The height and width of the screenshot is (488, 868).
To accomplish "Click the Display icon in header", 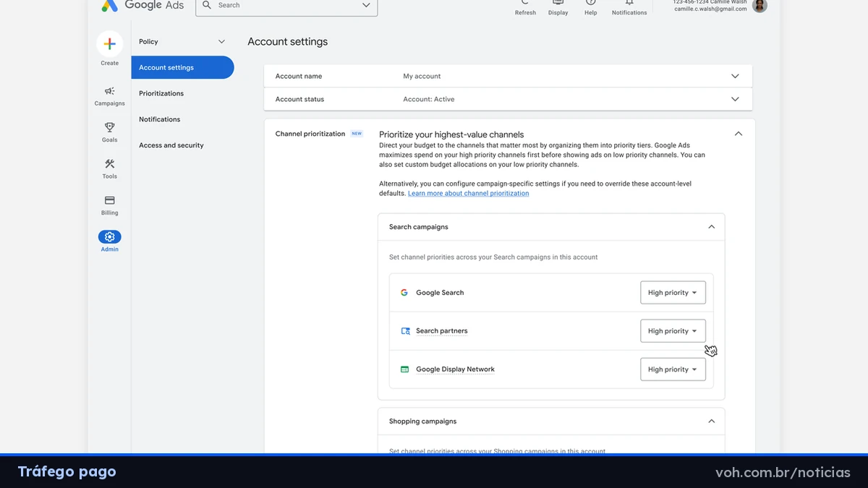I will coord(558,3).
